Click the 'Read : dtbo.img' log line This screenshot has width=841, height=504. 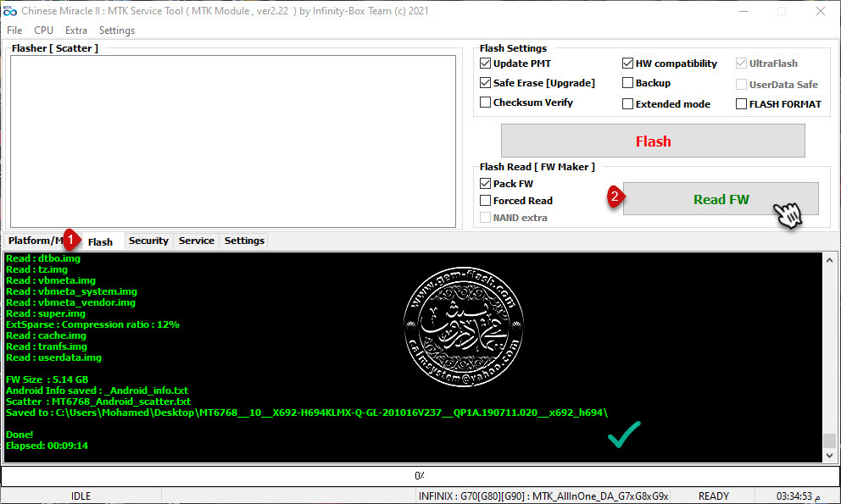pyautogui.click(x=43, y=258)
